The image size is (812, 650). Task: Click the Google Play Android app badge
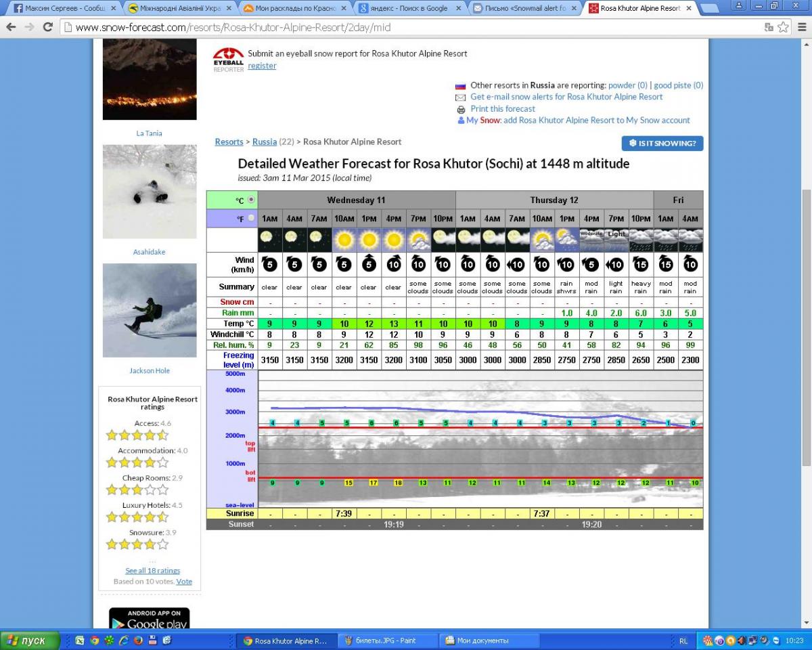click(149, 618)
